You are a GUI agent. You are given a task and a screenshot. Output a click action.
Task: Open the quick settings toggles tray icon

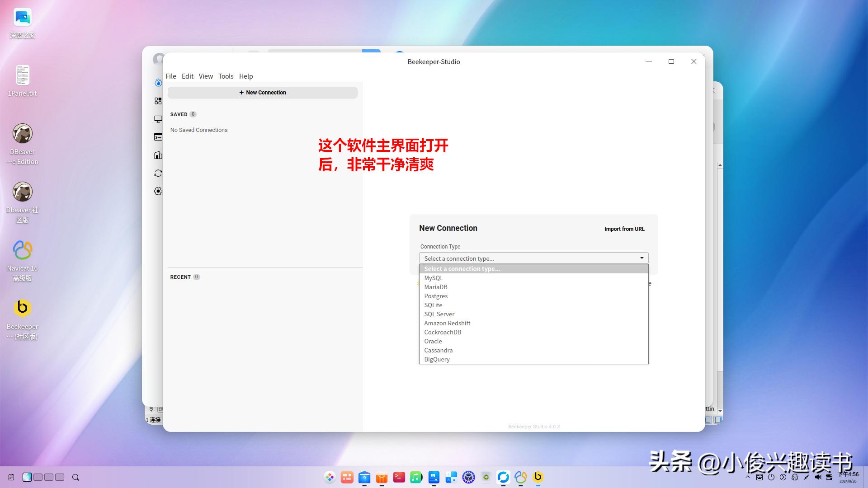point(829,477)
